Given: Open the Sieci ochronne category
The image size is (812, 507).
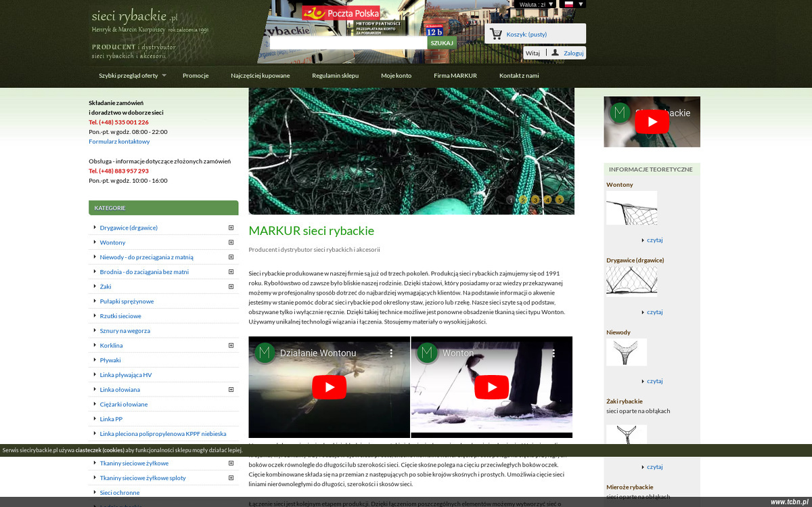Looking at the screenshot, I should (x=120, y=493).
